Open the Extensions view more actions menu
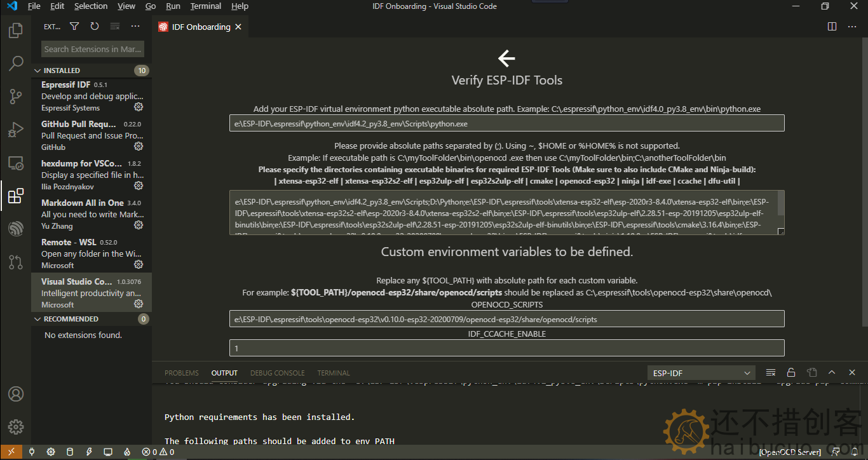The image size is (868, 460). (135, 27)
